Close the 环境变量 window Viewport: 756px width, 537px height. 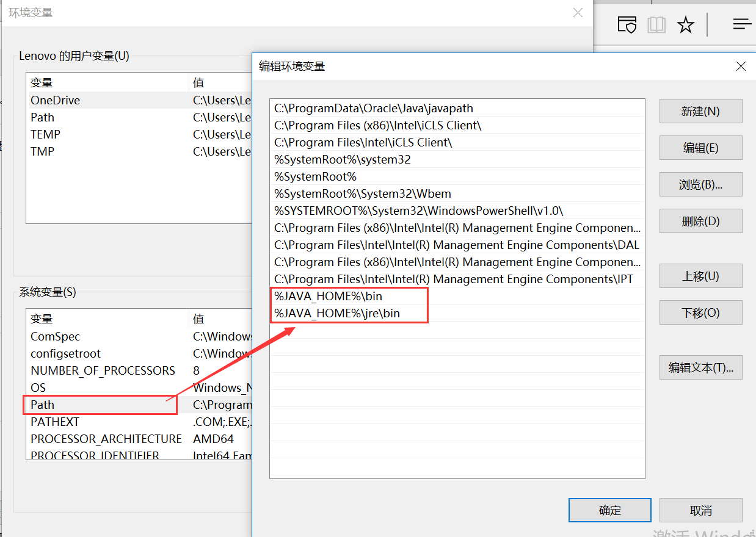pos(578,13)
